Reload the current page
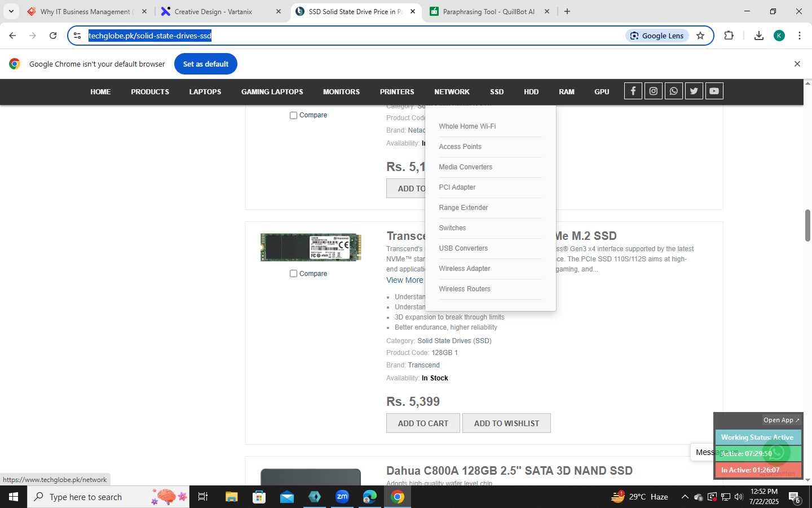Screen dimensions: 812x508 pos(53,36)
